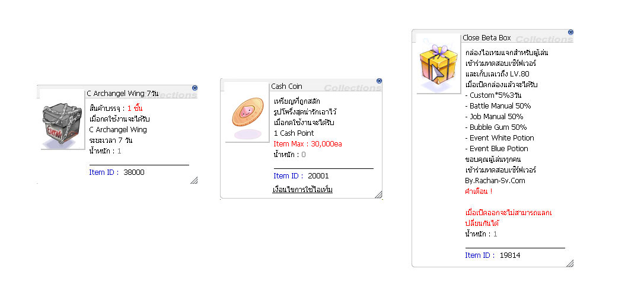Click Item ID value 38000

pos(133,172)
